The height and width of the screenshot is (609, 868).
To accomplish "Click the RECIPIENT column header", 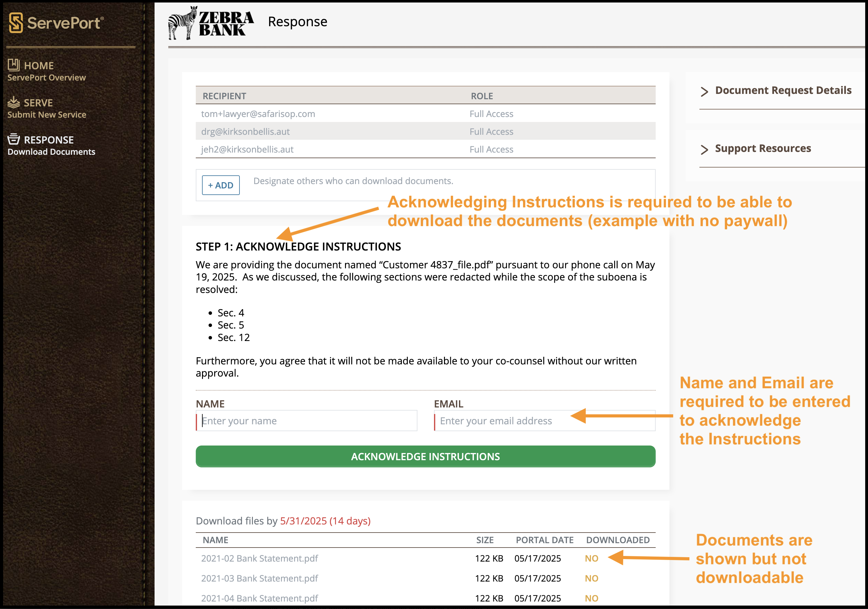I will pos(224,96).
